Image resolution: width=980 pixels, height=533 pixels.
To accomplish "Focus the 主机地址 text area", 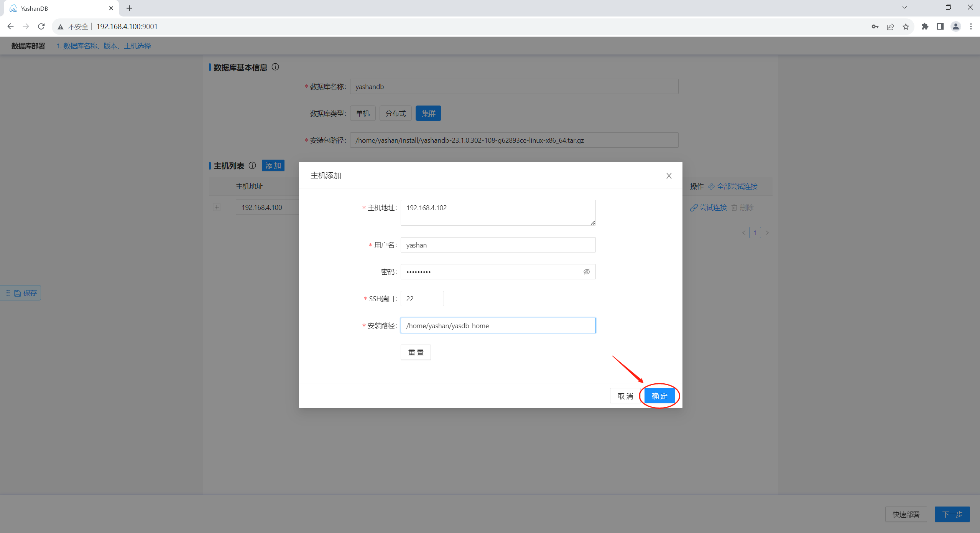I will coord(498,213).
